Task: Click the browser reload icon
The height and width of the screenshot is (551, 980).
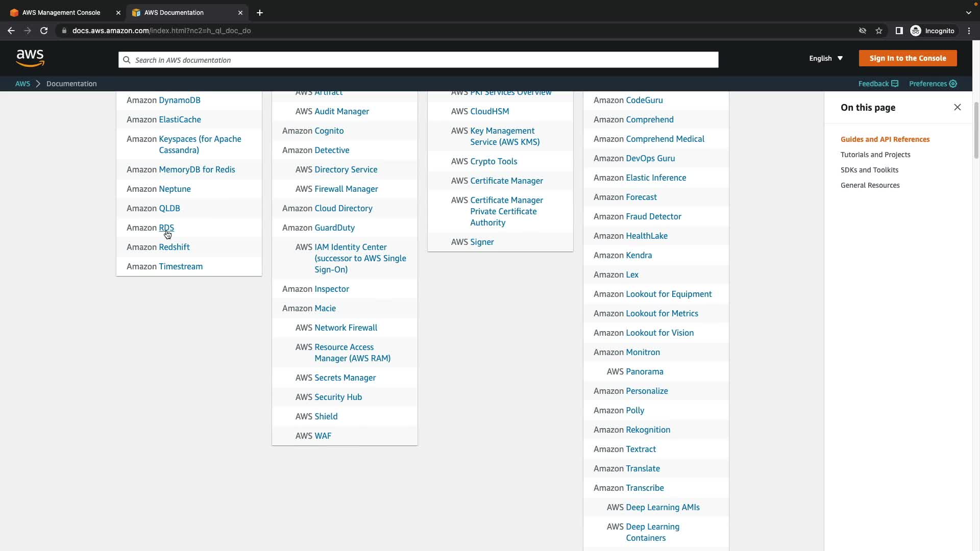Action: pyautogui.click(x=44, y=31)
